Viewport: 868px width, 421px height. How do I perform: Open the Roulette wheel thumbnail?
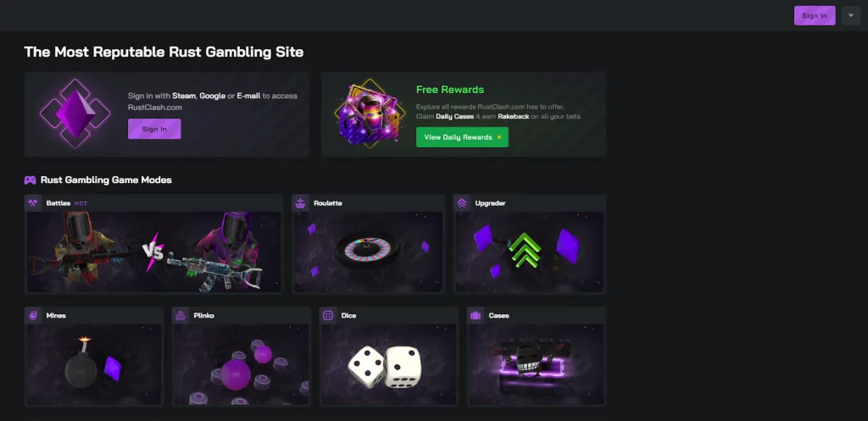tap(368, 252)
